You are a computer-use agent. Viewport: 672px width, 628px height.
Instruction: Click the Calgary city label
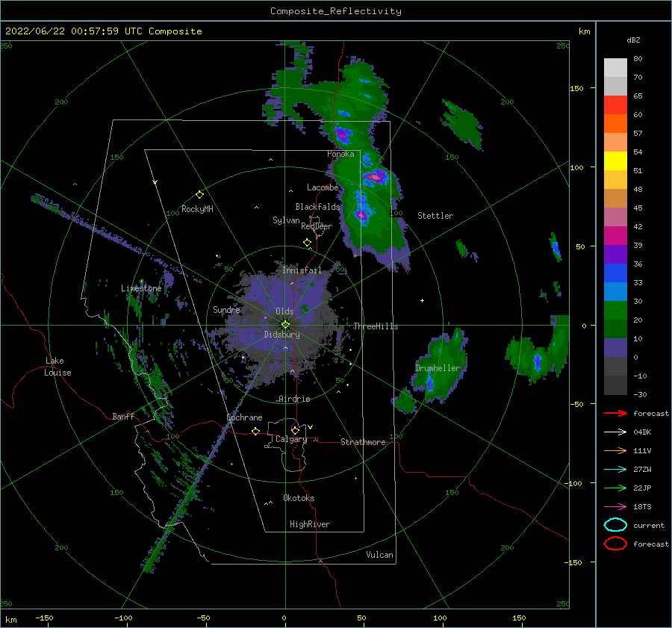[x=291, y=439]
